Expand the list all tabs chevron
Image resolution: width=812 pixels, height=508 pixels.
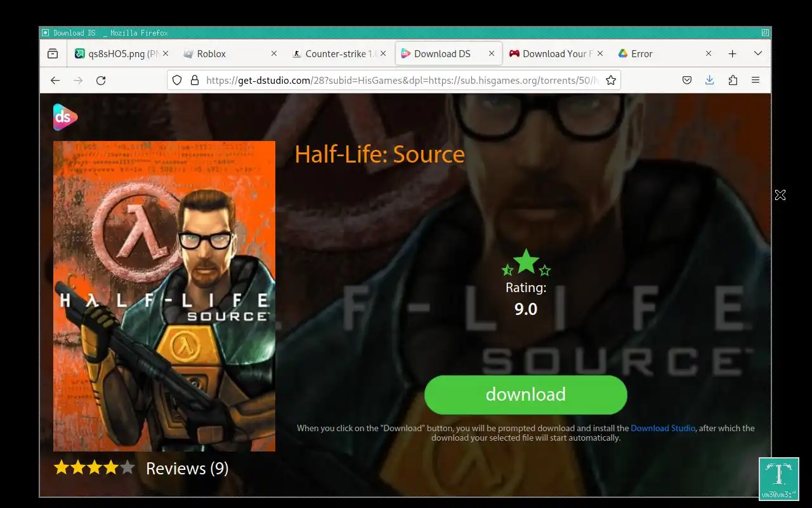[758, 54]
